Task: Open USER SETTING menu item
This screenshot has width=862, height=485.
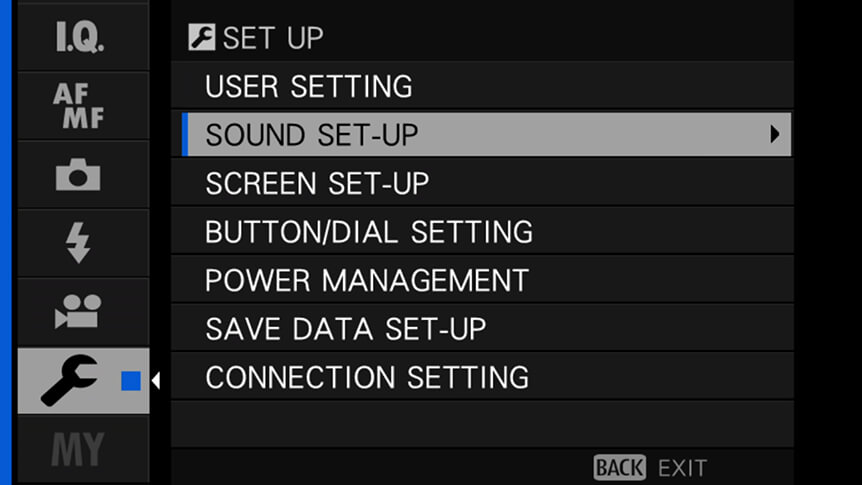Action: (482, 86)
